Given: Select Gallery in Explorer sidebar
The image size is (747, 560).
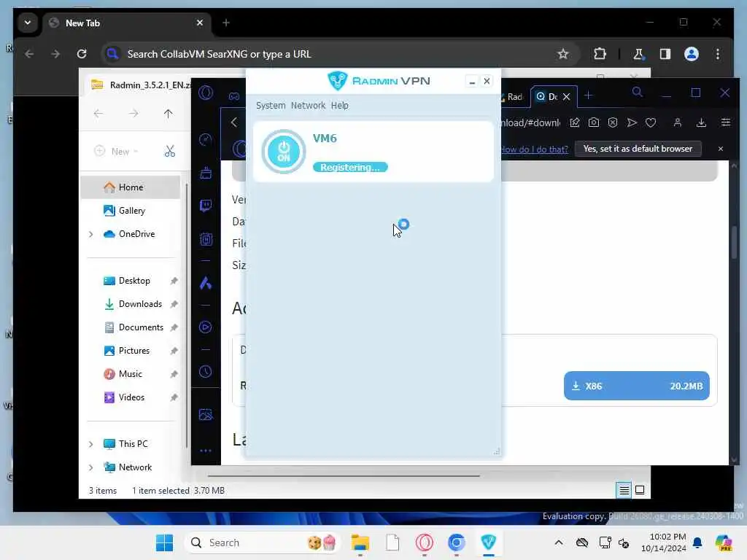Looking at the screenshot, I should coord(130,211).
